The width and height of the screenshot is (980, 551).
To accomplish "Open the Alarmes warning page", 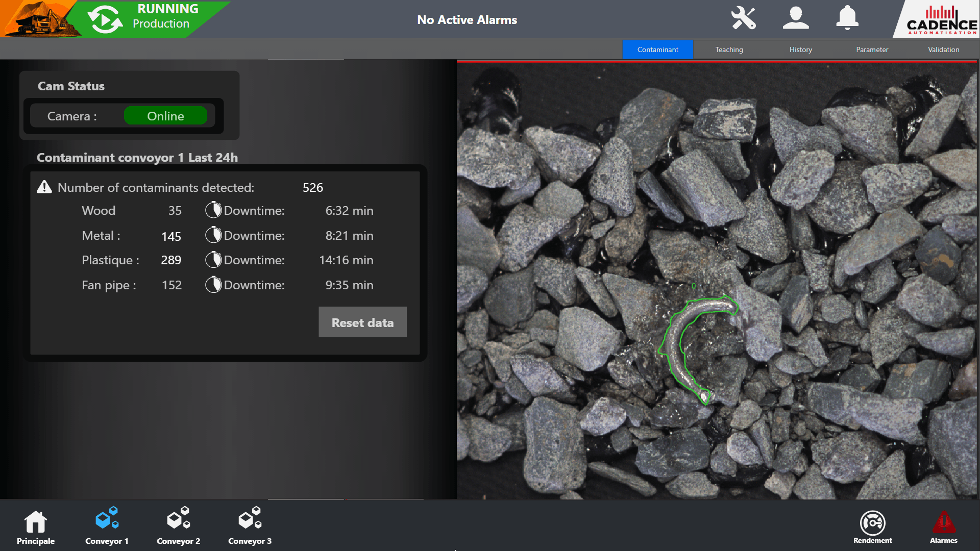I will click(x=944, y=527).
